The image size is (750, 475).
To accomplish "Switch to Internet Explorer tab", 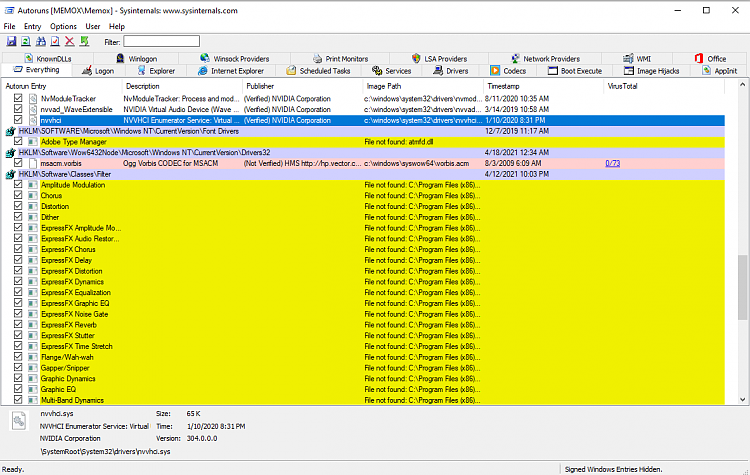I will click(231, 71).
